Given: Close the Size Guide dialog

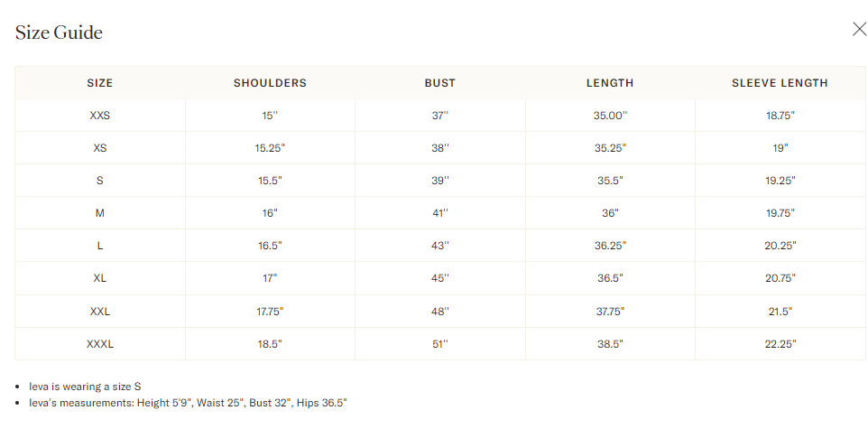Looking at the screenshot, I should 859,29.
